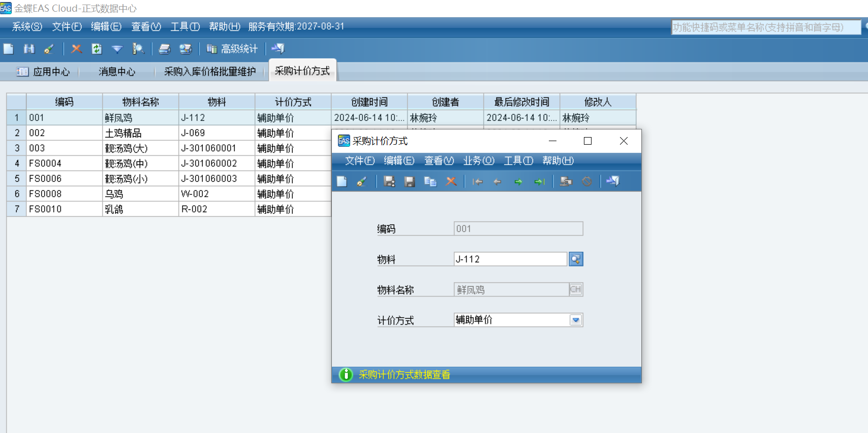Click the new document icon in dialog toolbar
The height and width of the screenshot is (433, 868).
pos(342,182)
